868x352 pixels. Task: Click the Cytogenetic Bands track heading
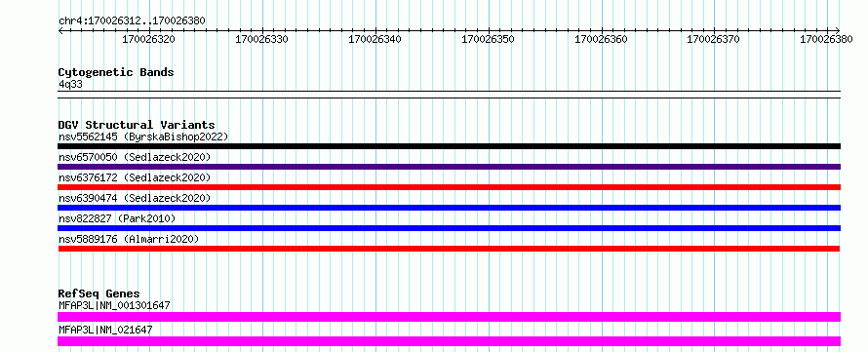116,72
